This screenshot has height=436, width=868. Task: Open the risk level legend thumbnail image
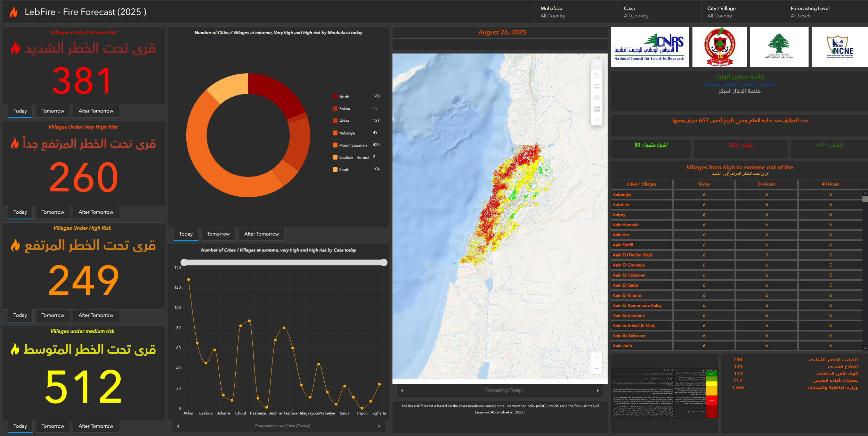[665, 393]
